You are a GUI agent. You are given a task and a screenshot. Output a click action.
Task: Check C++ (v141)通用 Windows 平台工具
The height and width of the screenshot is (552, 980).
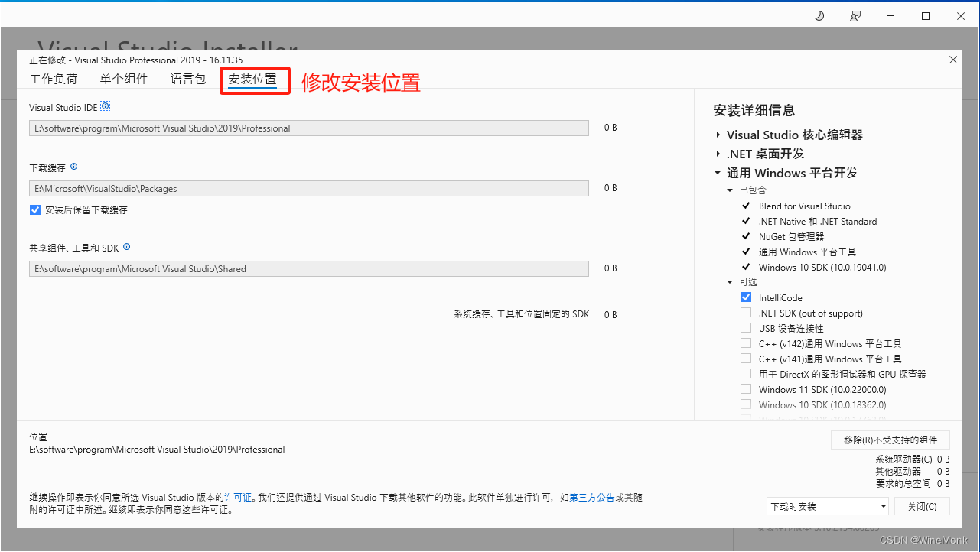(746, 359)
